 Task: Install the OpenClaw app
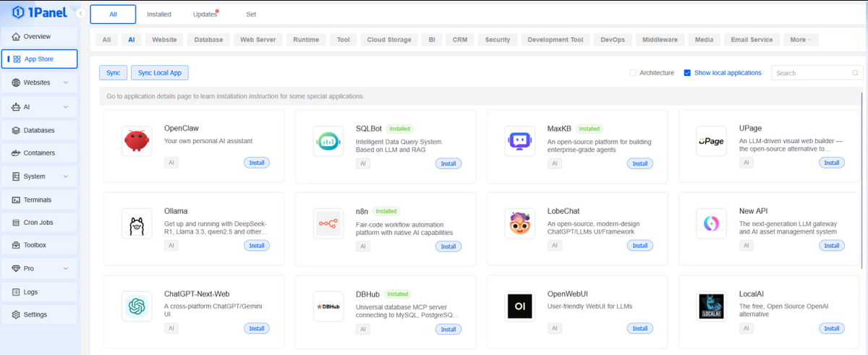[x=257, y=163]
